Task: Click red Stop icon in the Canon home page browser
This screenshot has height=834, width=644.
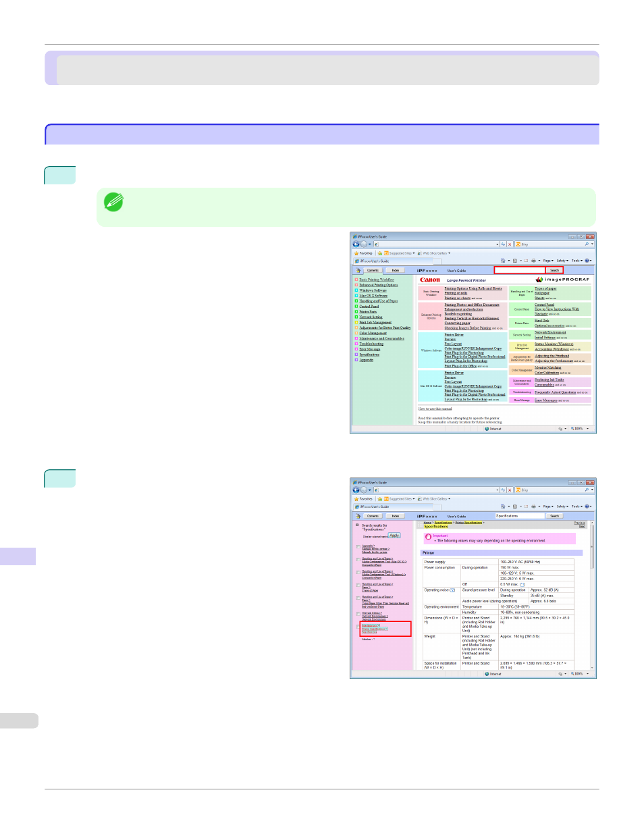Action: (510, 244)
